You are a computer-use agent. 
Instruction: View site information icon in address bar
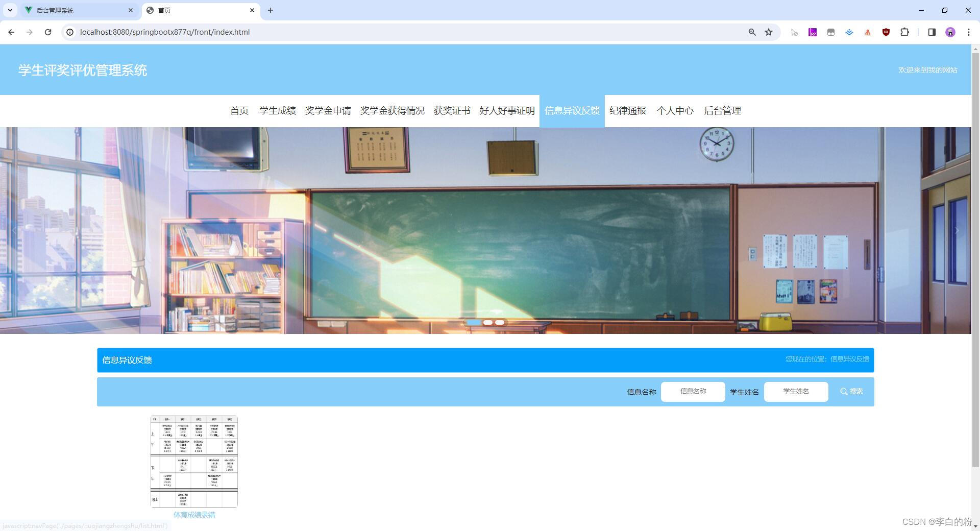[x=70, y=32]
